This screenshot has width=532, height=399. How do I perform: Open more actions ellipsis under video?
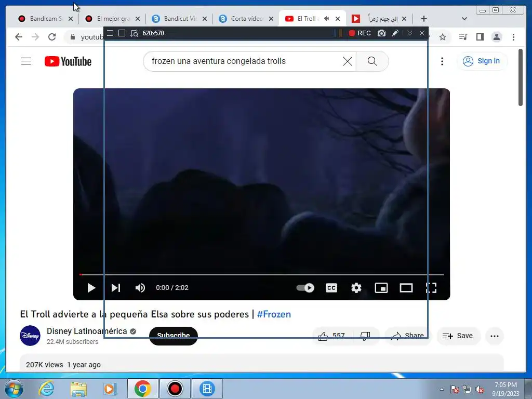[x=495, y=336]
